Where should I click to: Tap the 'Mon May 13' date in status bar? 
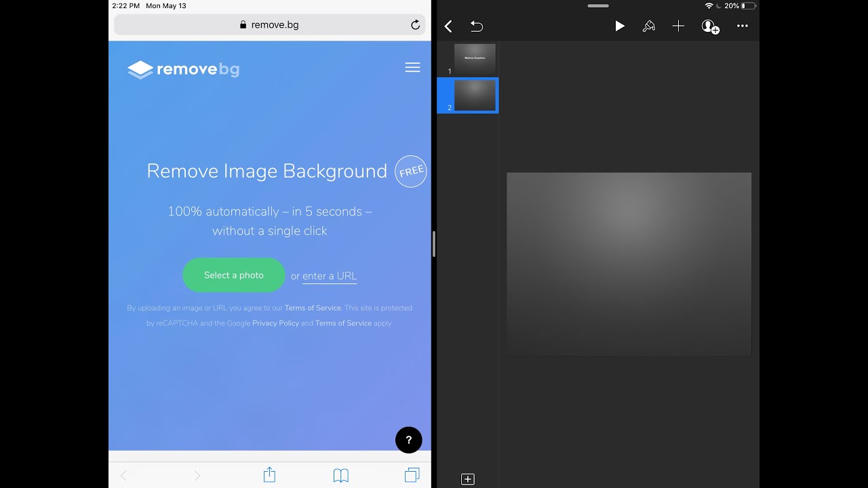[166, 5]
